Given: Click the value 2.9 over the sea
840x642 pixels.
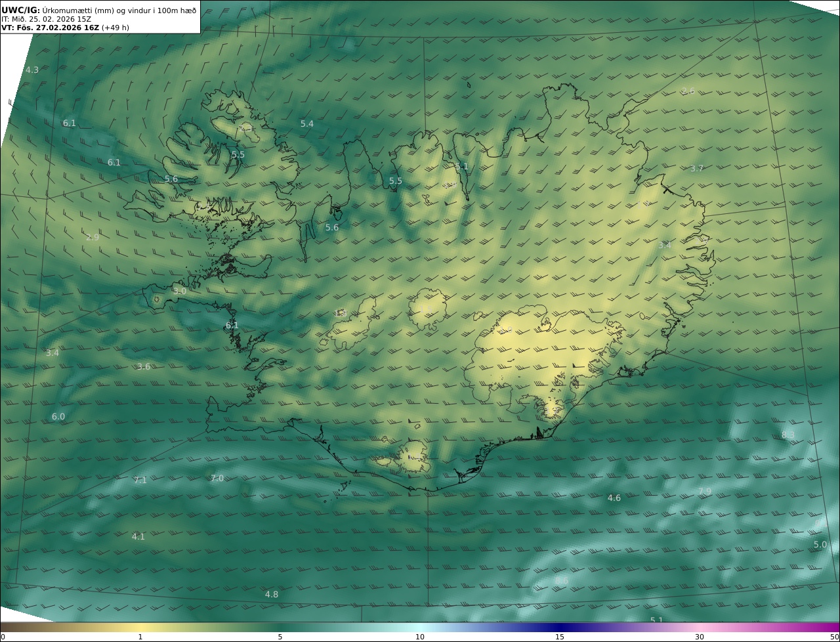Looking at the screenshot, I should pyautogui.click(x=93, y=237).
